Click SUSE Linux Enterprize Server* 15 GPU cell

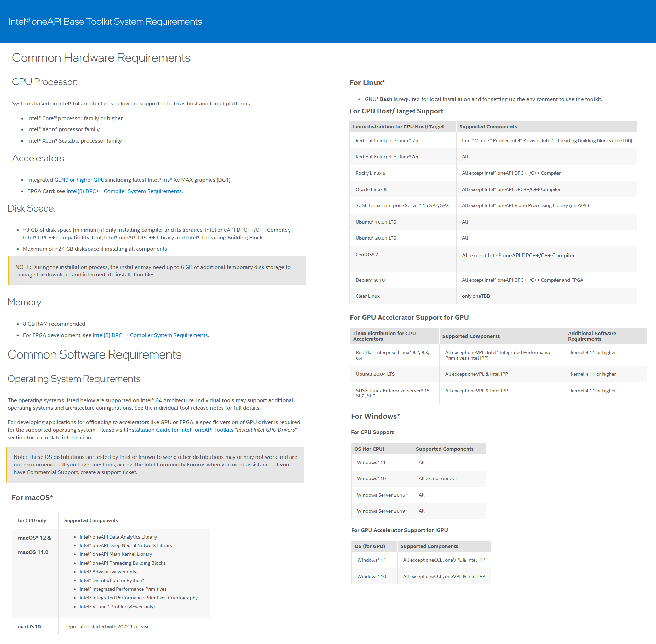coord(395,393)
